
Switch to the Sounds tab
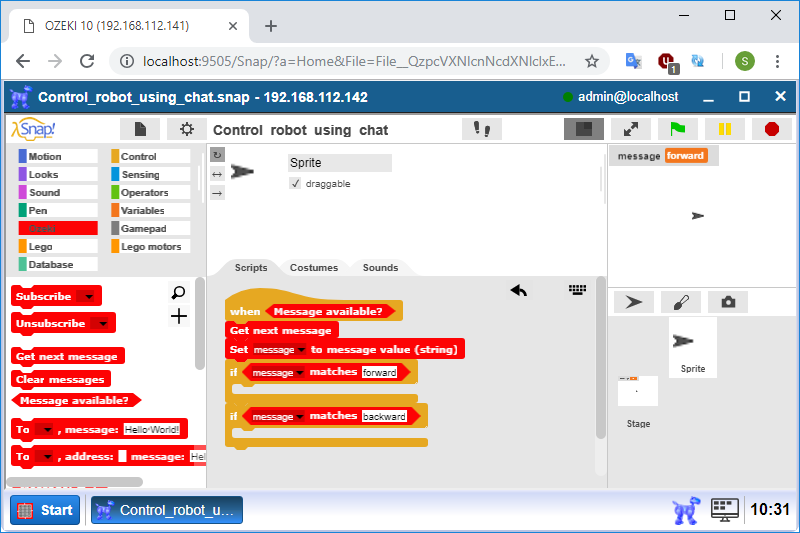pos(380,268)
